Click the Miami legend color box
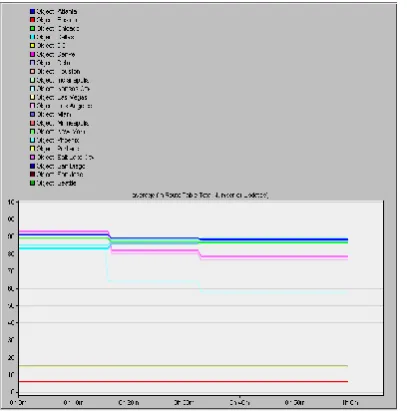 point(32,114)
